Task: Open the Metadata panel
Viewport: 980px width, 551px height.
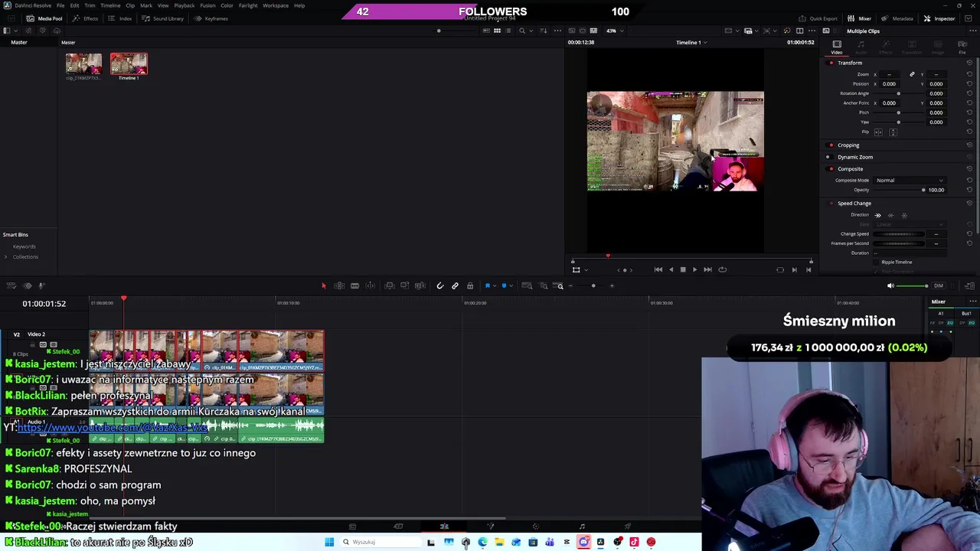Action: pyautogui.click(x=897, y=18)
